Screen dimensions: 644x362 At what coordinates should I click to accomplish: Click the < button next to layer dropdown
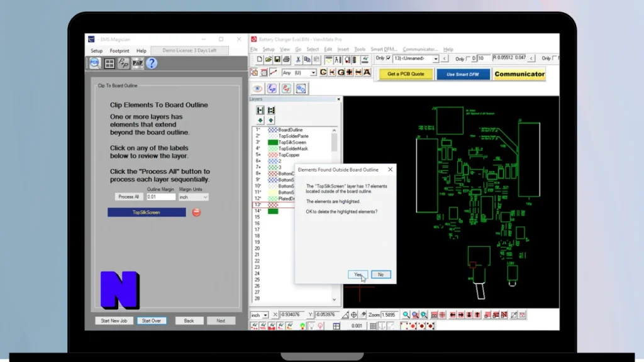pos(445,59)
